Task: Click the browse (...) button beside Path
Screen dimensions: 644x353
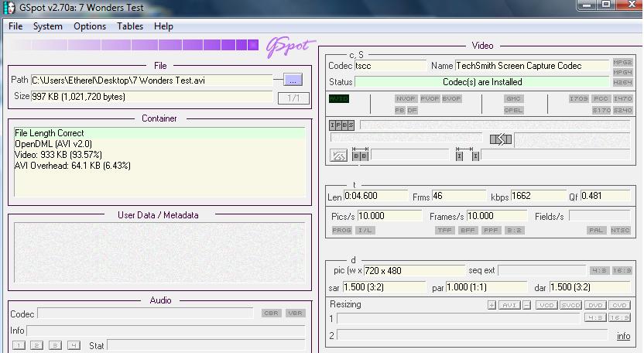Action: tap(293, 81)
